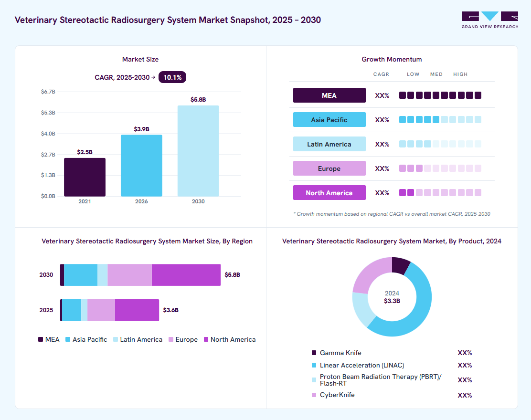This screenshot has width=531, height=420.
Task: Click the Asia Pacific region label
Action: click(x=329, y=120)
